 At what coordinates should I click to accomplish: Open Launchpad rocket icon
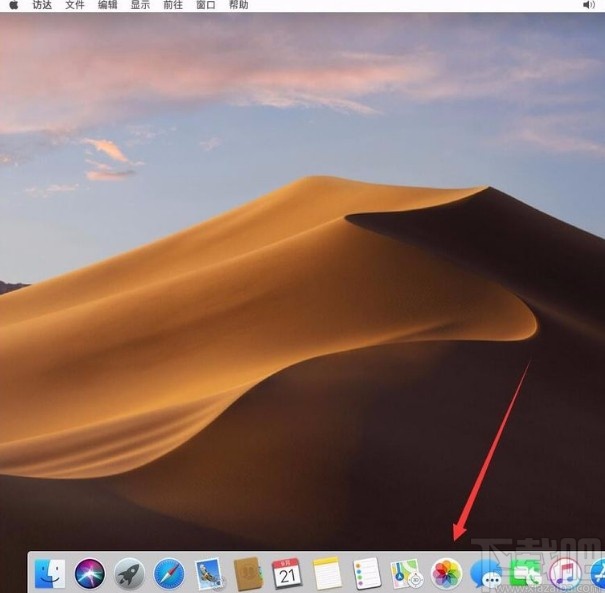pos(129,573)
